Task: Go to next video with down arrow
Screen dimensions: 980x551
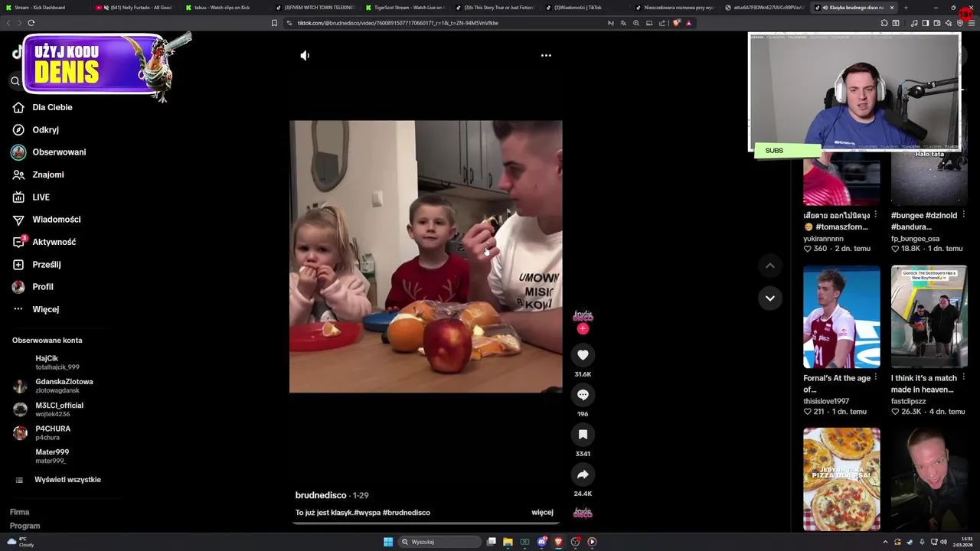Action: [770, 298]
